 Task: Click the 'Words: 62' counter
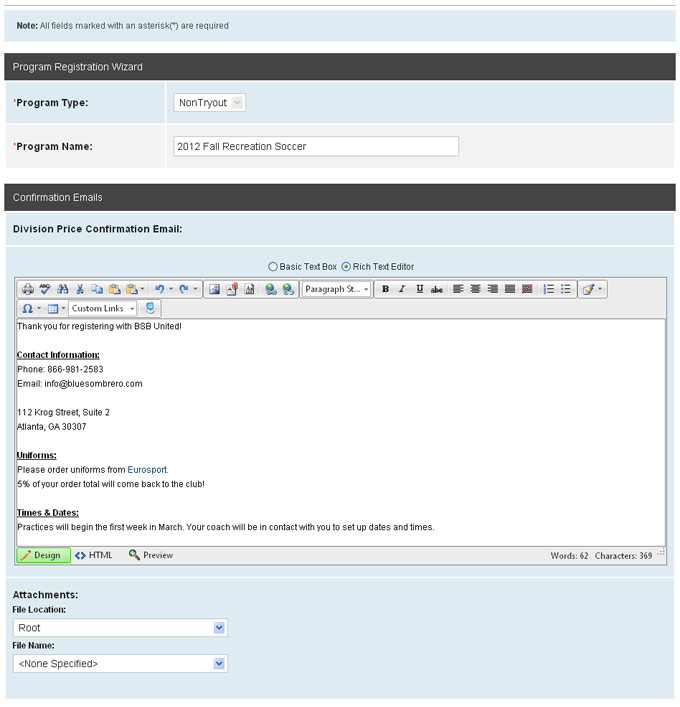click(x=569, y=556)
